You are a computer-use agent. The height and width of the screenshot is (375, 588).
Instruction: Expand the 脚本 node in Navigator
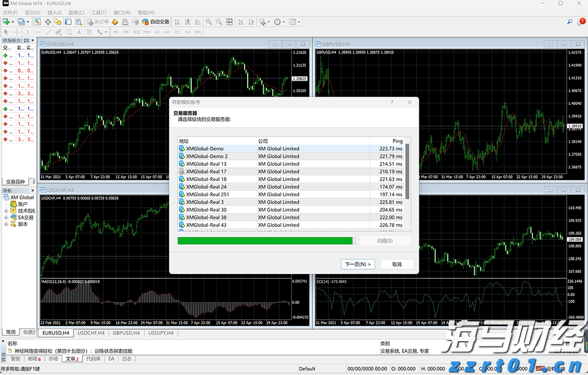pos(6,224)
